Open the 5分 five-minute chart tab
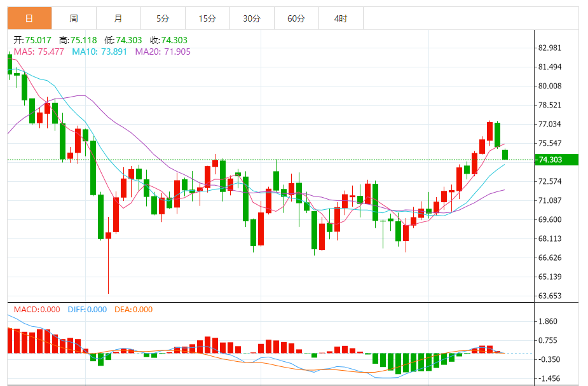This screenshot has width=588, height=386. coord(163,18)
